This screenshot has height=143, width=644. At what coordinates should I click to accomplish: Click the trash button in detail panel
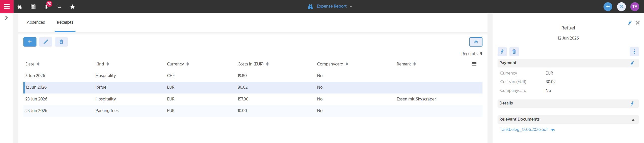514,52
